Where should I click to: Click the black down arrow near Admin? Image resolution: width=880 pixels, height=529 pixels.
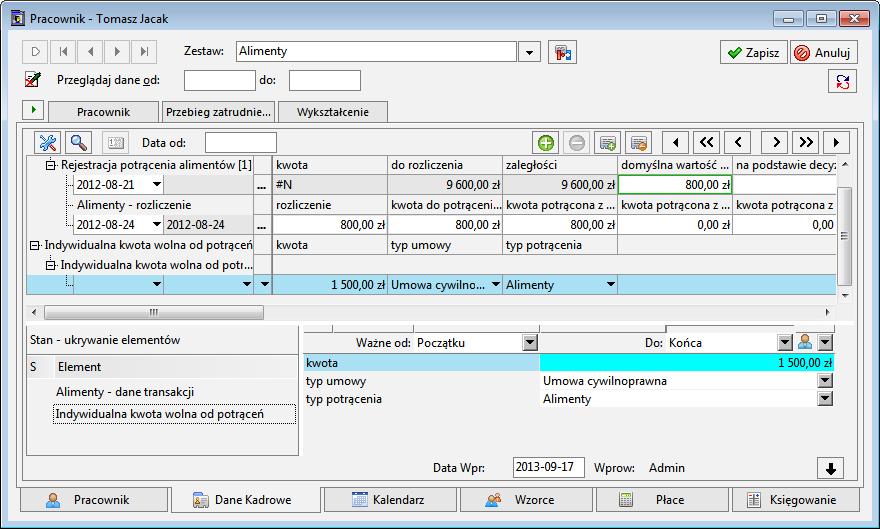click(x=831, y=468)
